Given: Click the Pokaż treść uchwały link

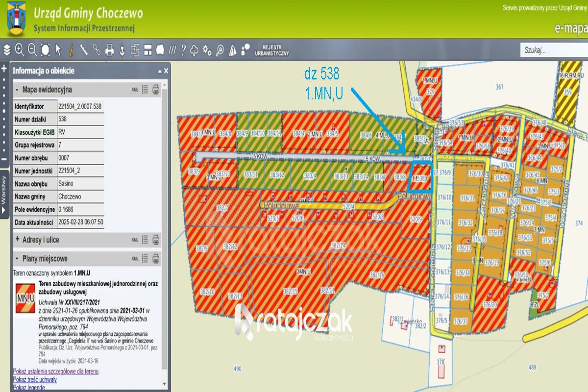Looking at the screenshot, I should [x=35, y=380].
